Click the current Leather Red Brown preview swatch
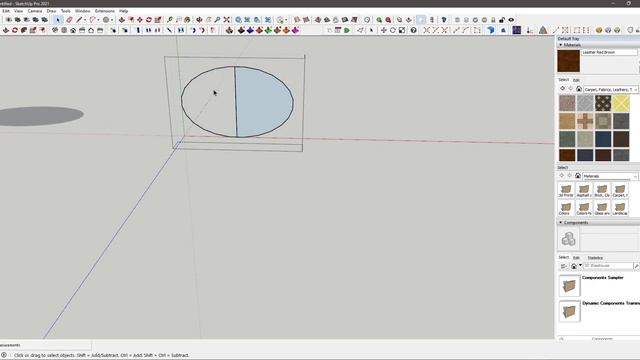This screenshot has height=360, width=640. (569, 61)
